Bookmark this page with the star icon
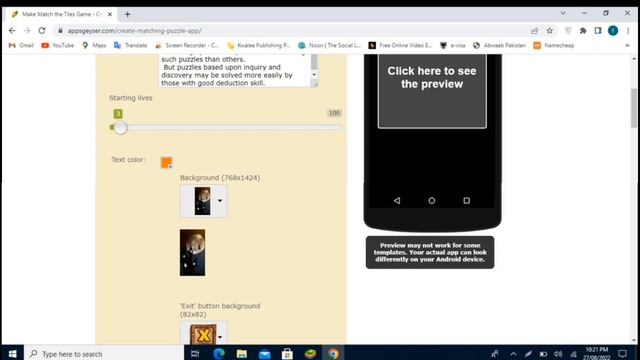Screen dimensions: 640x360 pos(549,31)
